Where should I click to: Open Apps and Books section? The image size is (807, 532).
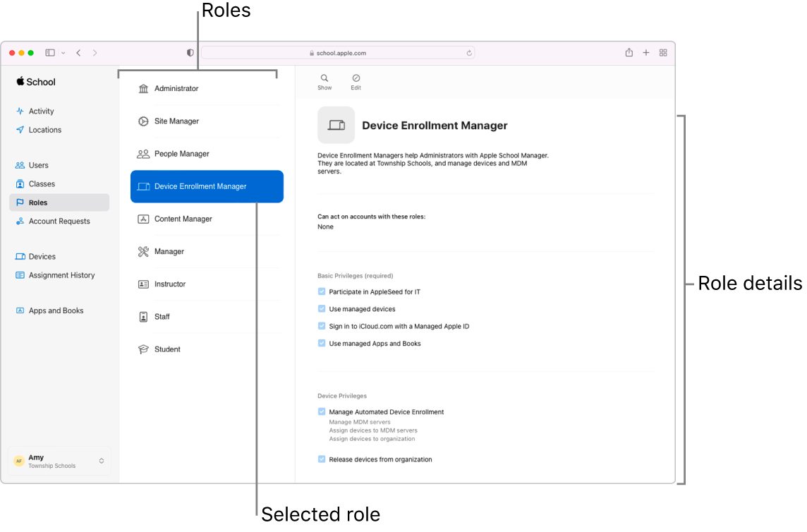55,310
